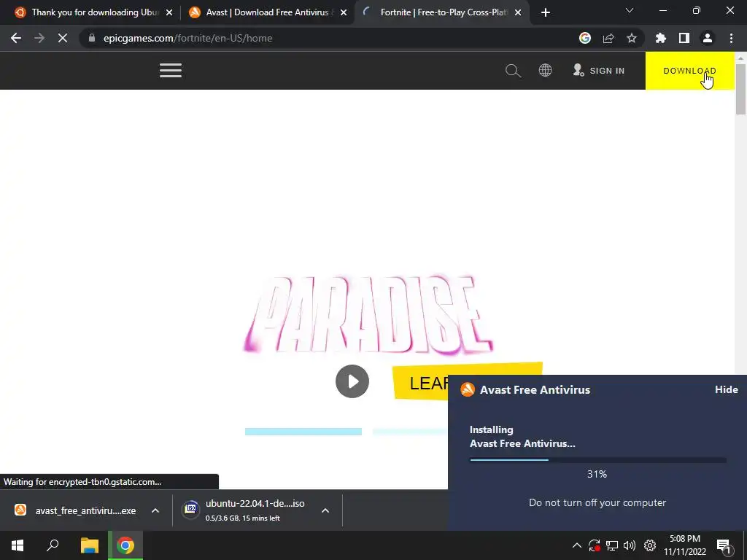Open Windows taskbar search
The image size is (747, 560).
53,545
